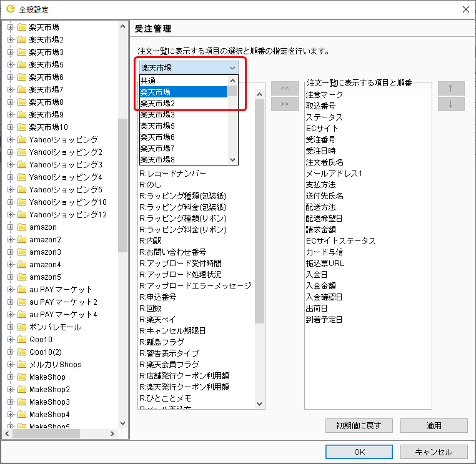Viewport: 476px width, 464px height.
Task: Click the tree panel's horizontal scroll left arrow
Action: coord(7,433)
